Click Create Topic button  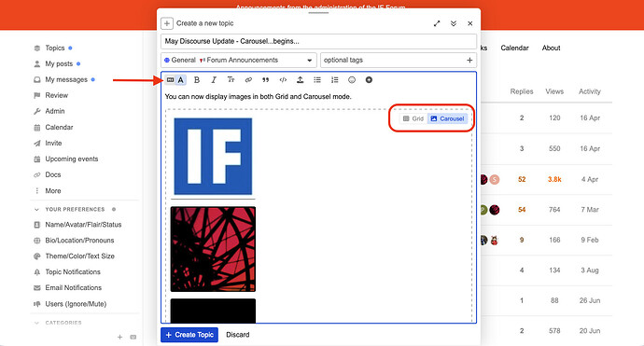click(189, 335)
